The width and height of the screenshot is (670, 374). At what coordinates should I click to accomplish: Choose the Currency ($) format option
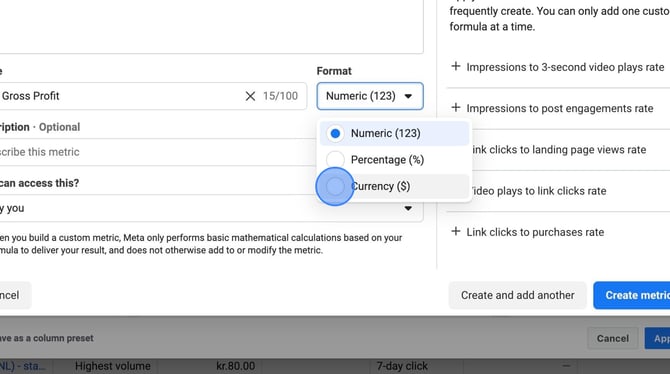[x=394, y=186]
